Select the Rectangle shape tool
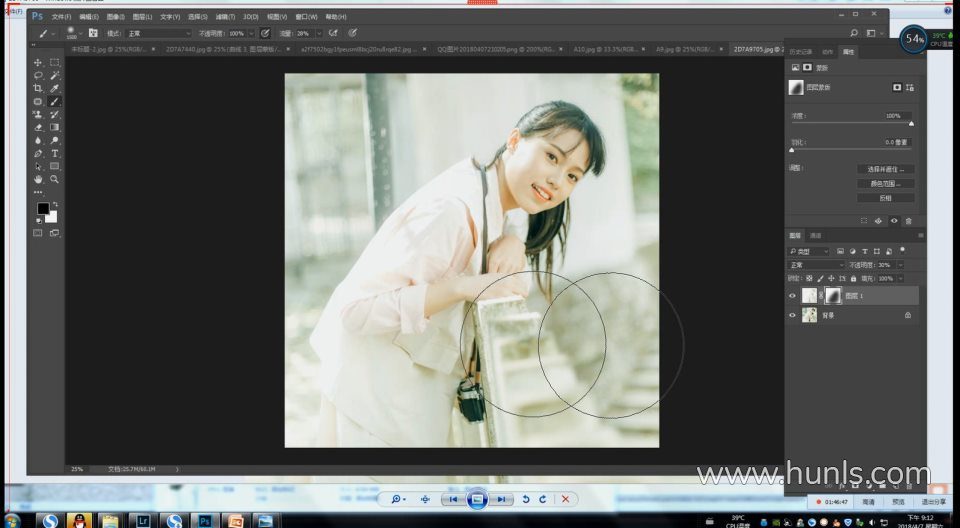Viewport: 960px width, 528px height. [x=54, y=166]
